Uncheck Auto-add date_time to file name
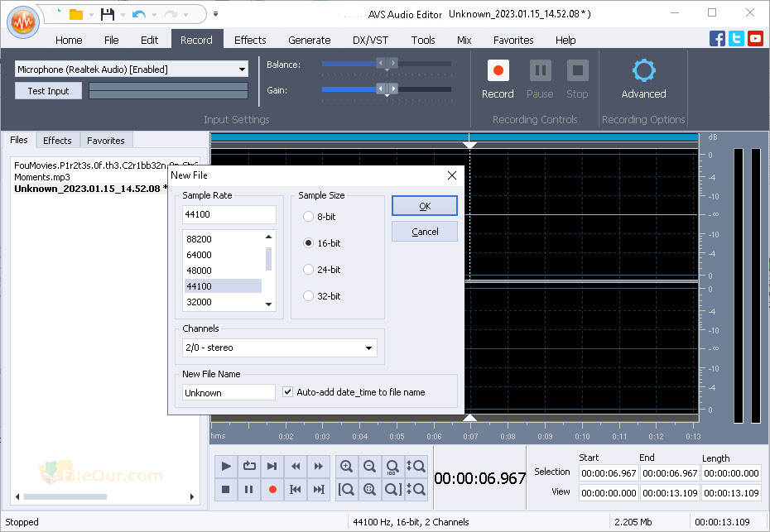Image resolution: width=770 pixels, height=532 pixels. coord(288,391)
